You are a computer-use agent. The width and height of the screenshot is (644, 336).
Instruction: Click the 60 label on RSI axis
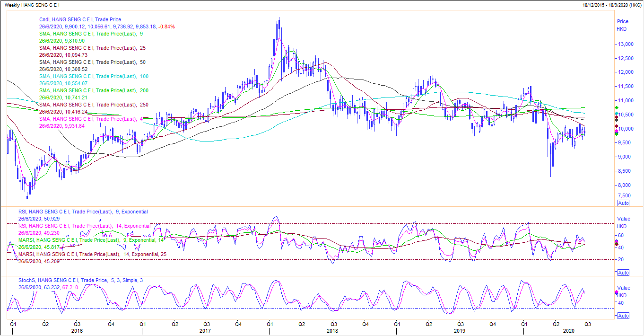pos(621,235)
